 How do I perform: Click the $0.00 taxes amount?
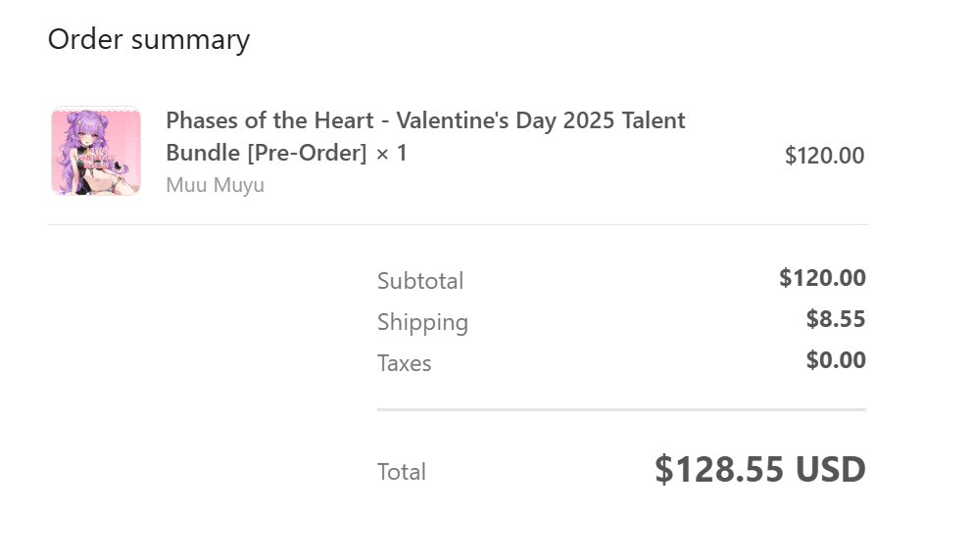coord(836,360)
